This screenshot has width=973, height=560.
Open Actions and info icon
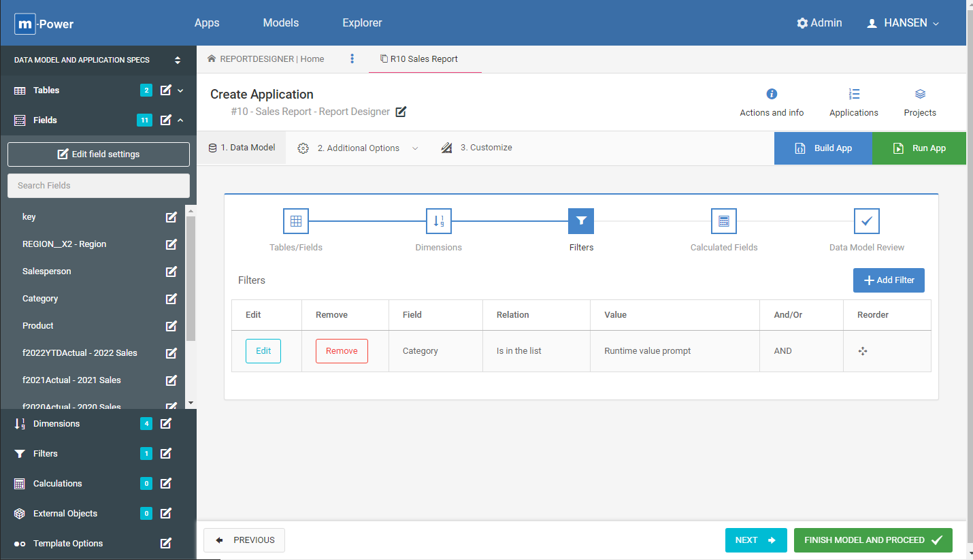point(772,94)
